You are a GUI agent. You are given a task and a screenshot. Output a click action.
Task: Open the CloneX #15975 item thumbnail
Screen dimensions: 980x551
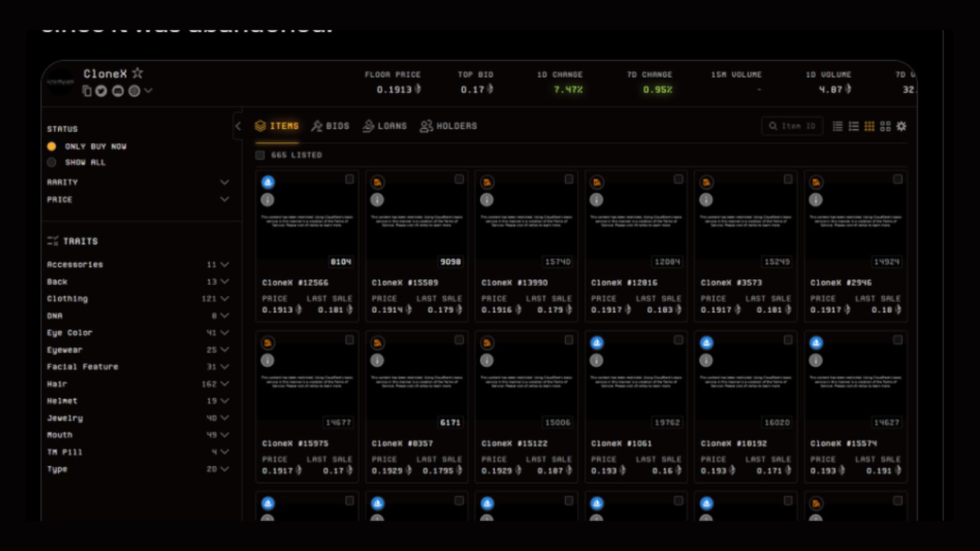(307, 382)
